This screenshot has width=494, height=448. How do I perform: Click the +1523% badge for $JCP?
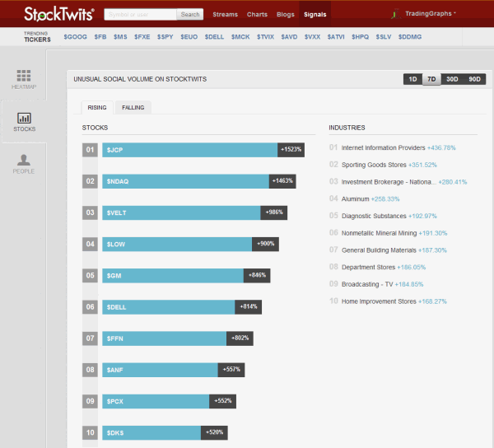click(x=291, y=150)
